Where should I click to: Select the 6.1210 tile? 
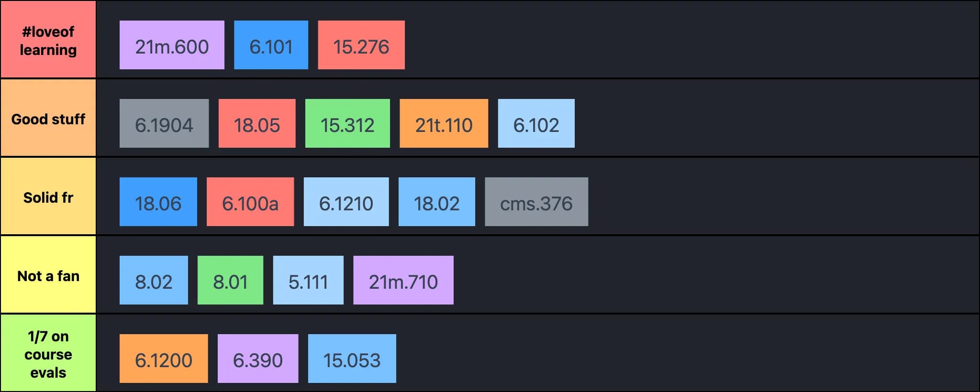coord(346,202)
